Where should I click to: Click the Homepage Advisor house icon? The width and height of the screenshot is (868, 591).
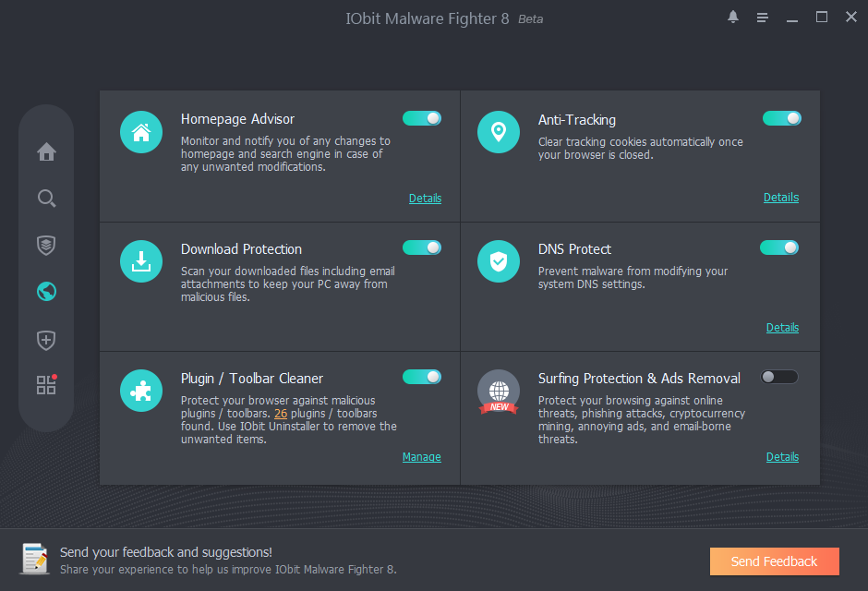(141, 133)
